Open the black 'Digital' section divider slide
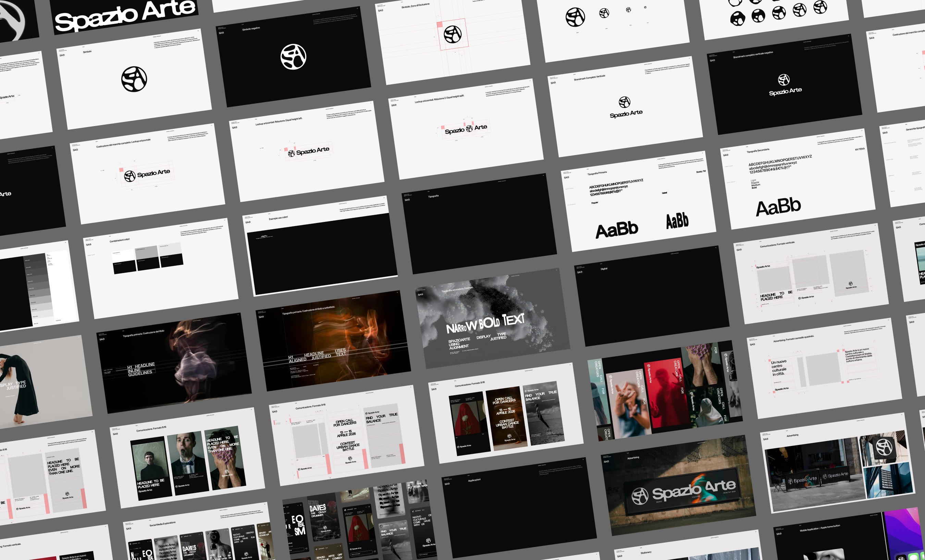Viewport: 925px width, 560px height. (651, 297)
